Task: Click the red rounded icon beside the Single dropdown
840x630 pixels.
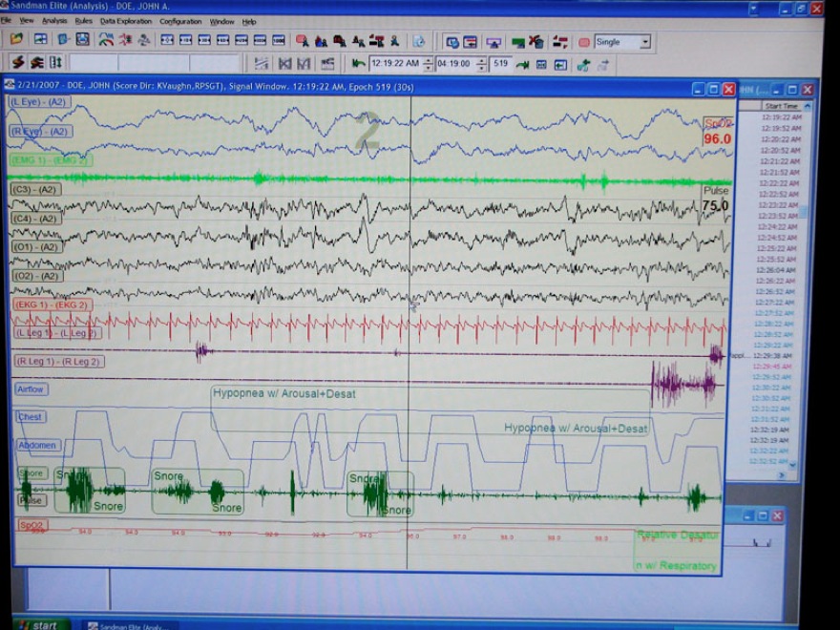Action: [x=583, y=42]
